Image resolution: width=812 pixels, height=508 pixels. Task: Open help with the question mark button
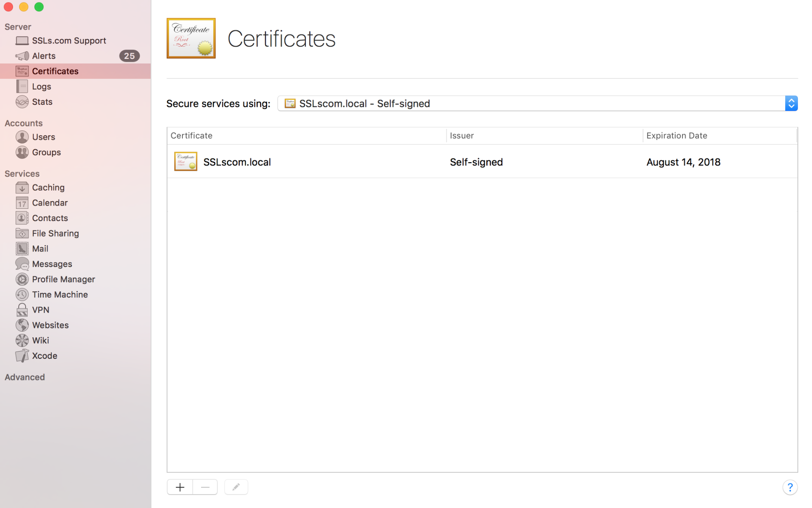790,487
